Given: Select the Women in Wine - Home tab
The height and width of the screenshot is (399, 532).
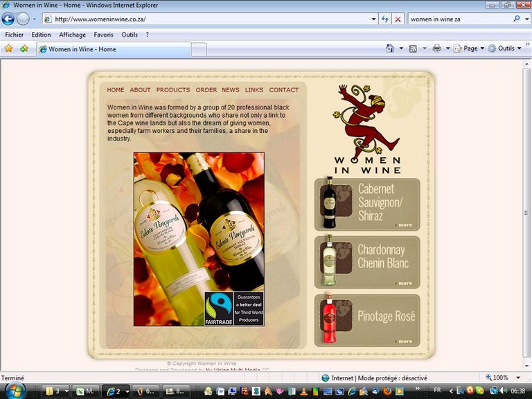Looking at the screenshot, I should [111, 49].
